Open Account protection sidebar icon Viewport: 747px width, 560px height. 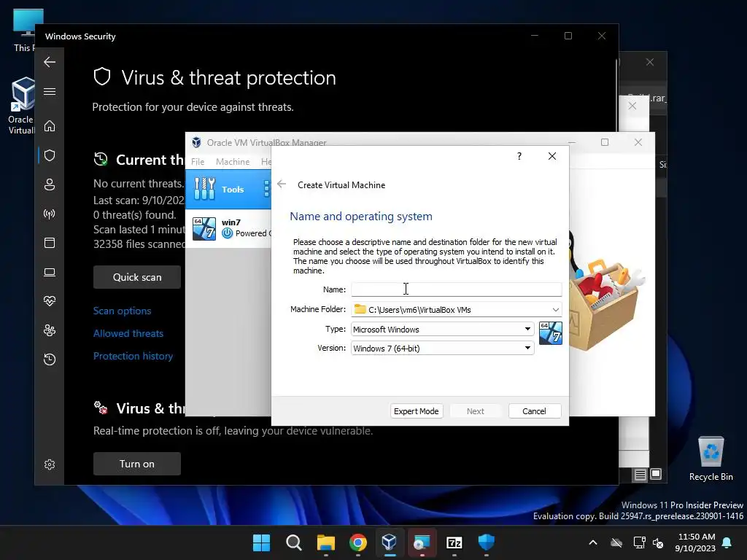50,184
